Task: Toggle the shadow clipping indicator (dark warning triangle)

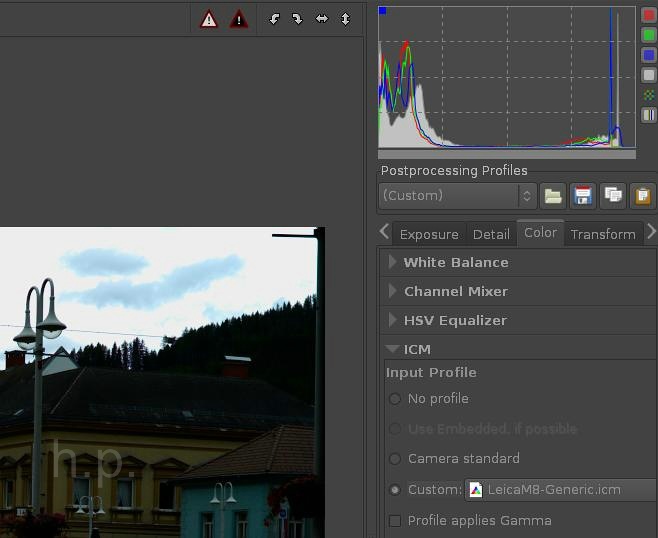Action: [239, 19]
